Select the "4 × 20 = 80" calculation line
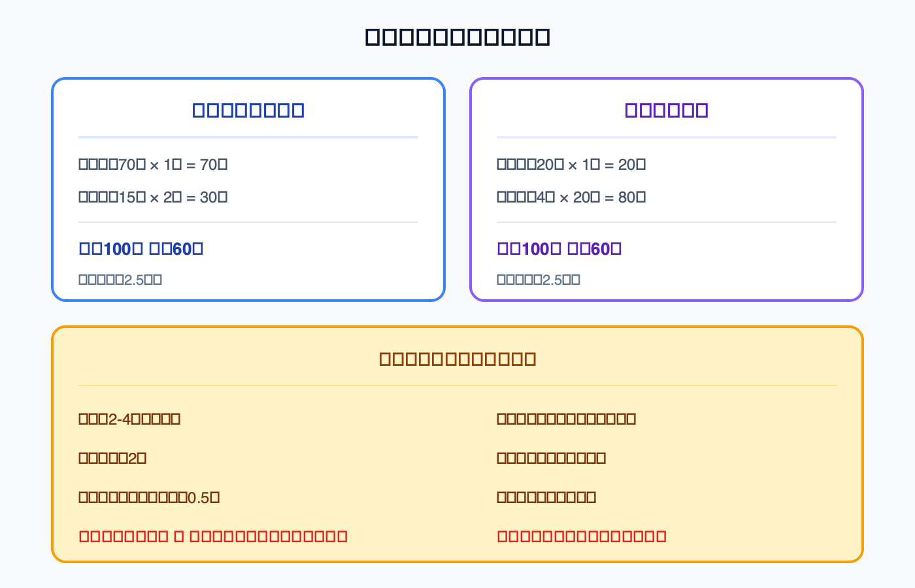Image resolution: width=915 pixels, height=588 pixels. point(571,197)
